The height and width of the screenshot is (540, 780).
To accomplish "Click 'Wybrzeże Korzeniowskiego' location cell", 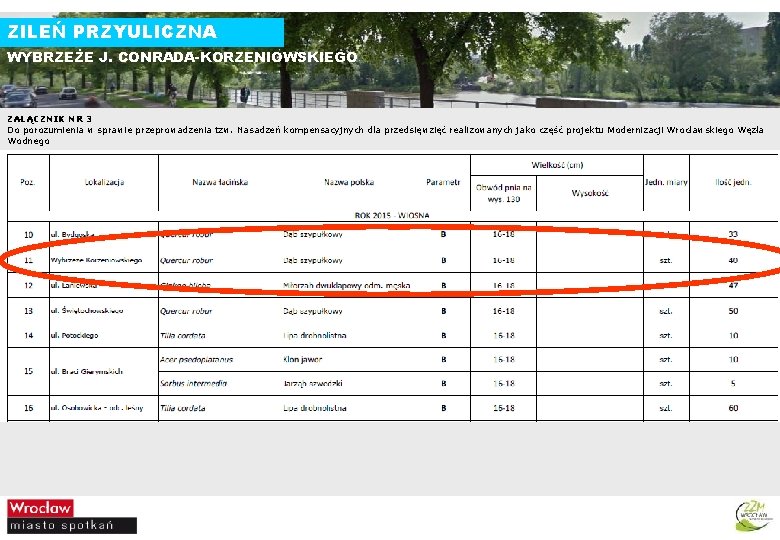I will click(97, 260).
